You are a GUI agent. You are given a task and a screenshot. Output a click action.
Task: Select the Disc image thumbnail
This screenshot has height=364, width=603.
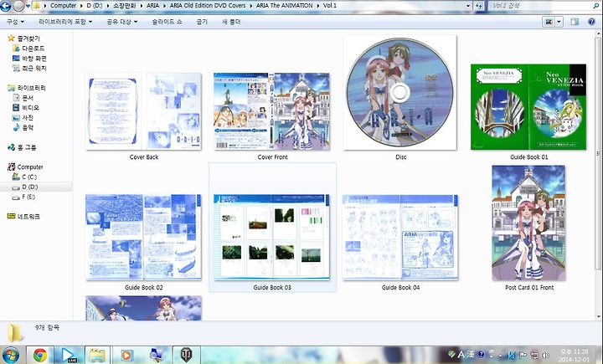[x=400, y=93]
